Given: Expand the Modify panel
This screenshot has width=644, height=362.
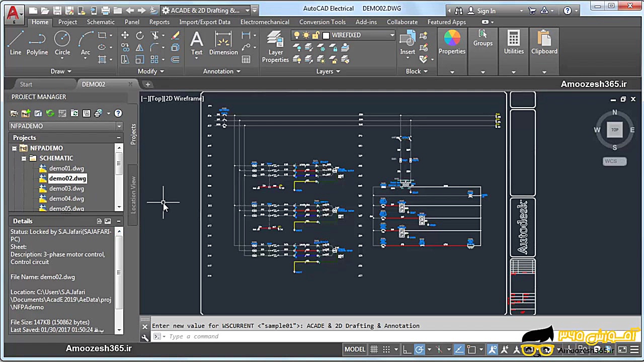Looking at the screenshot, I should [x=151, y=71].
